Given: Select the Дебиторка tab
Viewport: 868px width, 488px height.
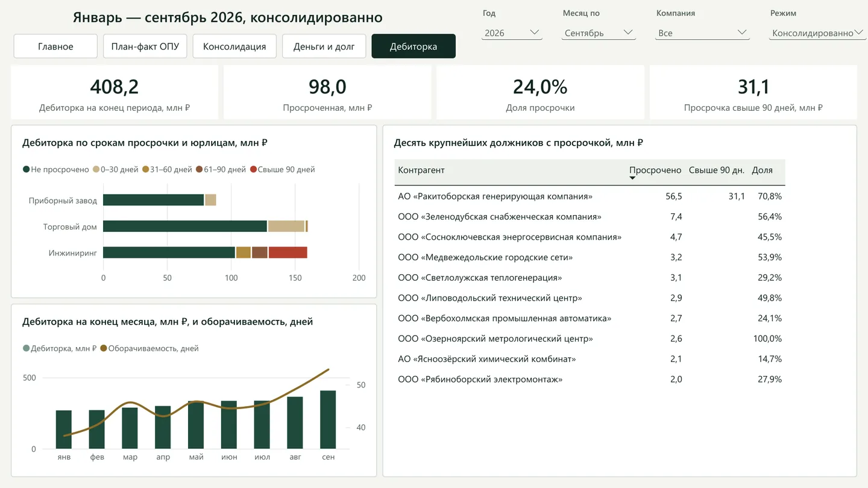Looking at the screenshot, I should pos(414,46).
